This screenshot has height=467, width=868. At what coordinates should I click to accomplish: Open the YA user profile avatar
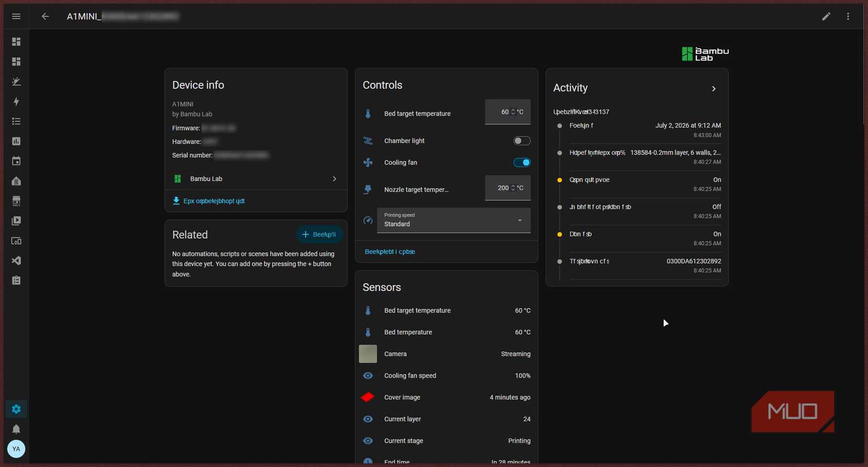point(16,449)
